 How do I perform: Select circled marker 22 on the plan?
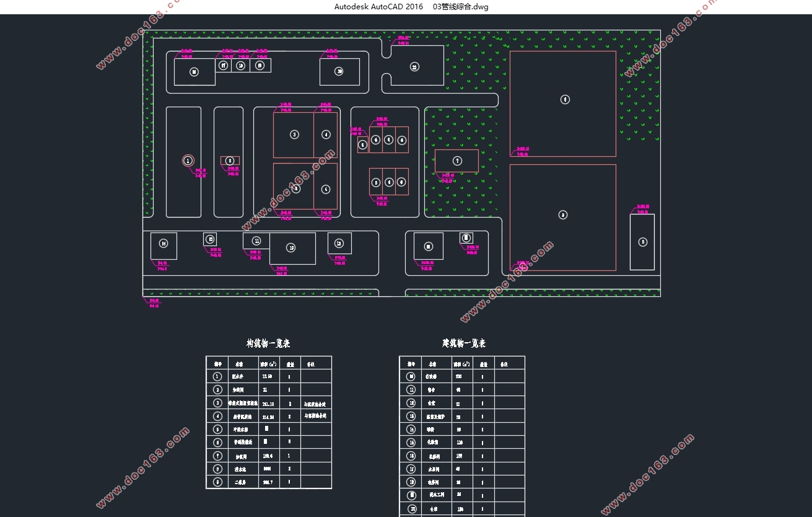[414, 67]
